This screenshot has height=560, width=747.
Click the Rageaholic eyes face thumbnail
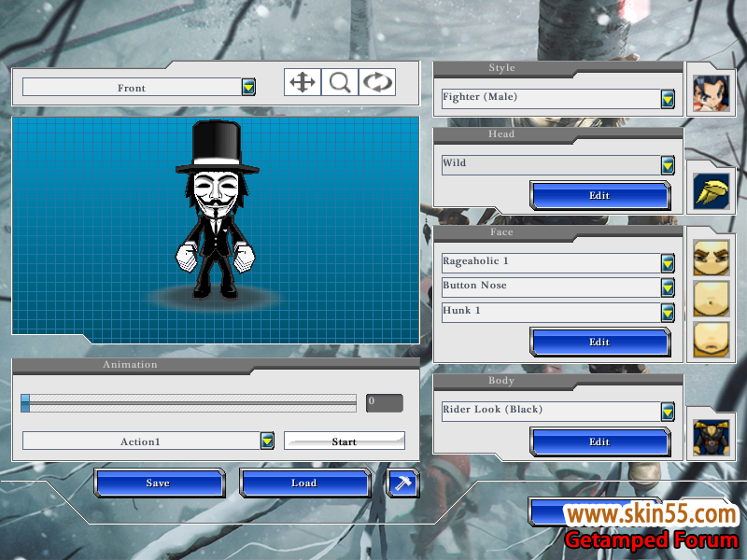711,258
